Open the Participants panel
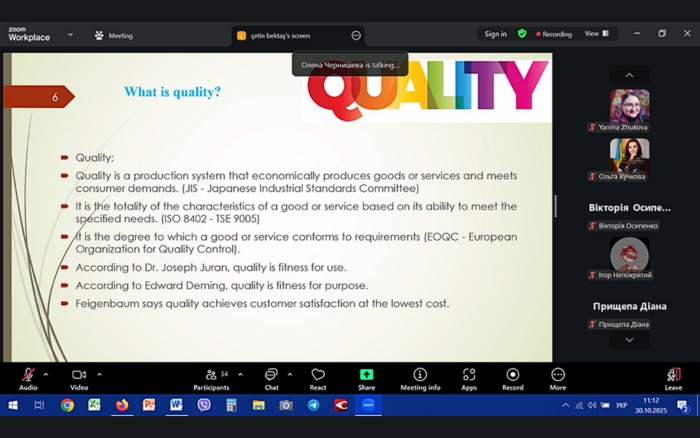 [211, 376]
